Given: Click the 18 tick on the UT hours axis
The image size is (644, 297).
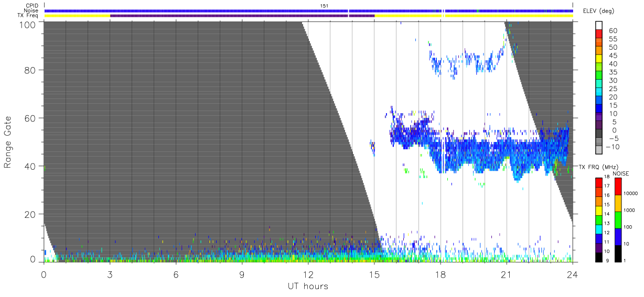Looking at the screenshot, I should click(441, 274).
